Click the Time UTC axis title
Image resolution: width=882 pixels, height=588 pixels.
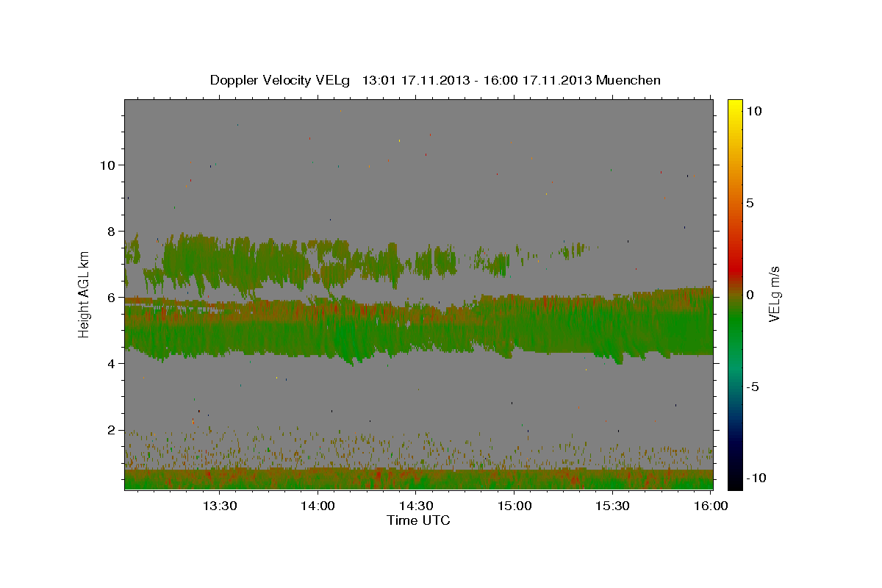(418, 521)
